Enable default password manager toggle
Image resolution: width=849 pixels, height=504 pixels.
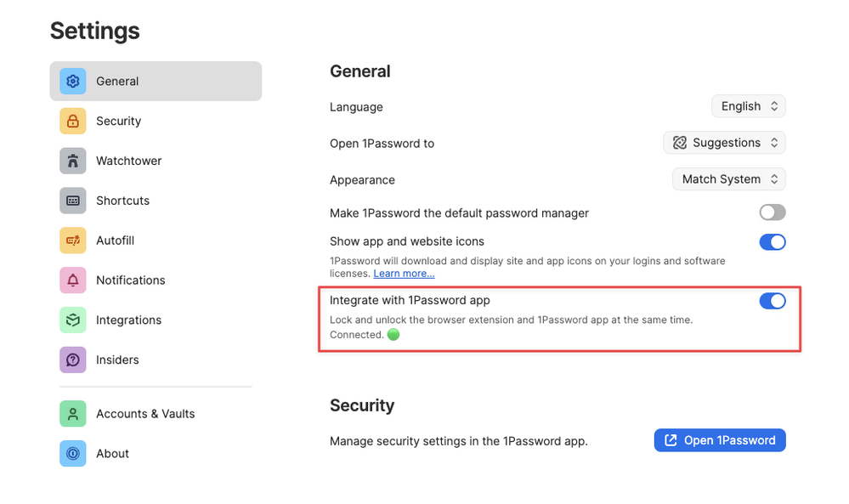[x=772, y=212]
